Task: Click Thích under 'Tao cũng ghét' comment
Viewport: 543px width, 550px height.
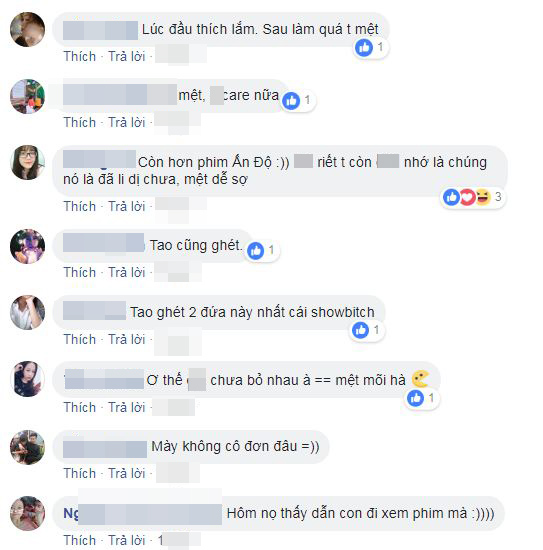Action: [x=80, y=273]
